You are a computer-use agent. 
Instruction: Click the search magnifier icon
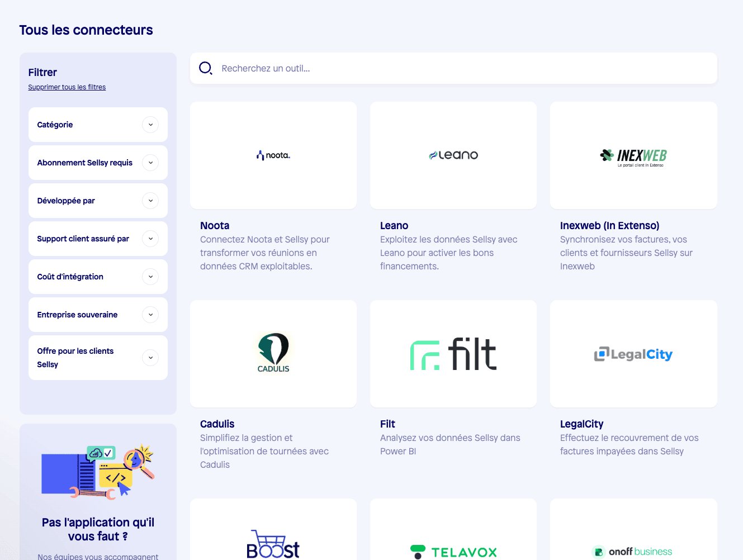tap(205, 68)
